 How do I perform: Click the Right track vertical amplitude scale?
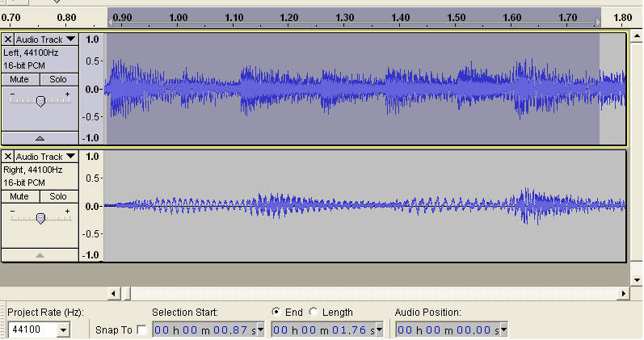point(91,206)
